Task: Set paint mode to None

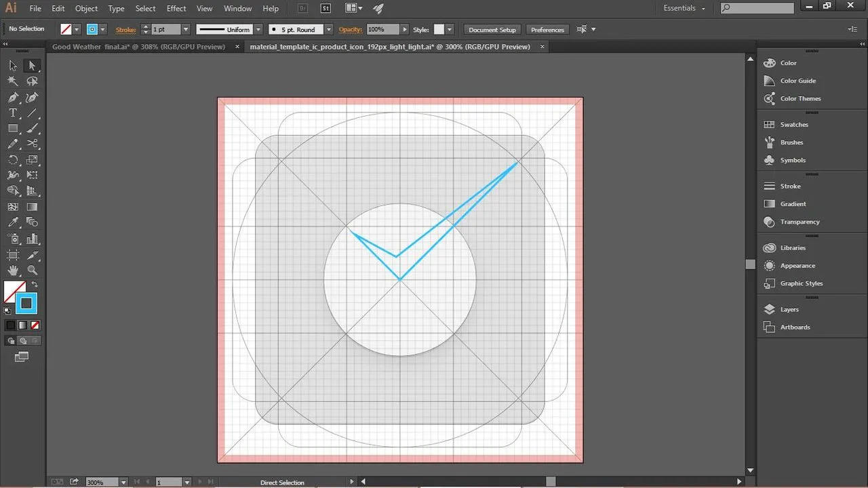Action: pyautogui.click(x=35, y=325)
